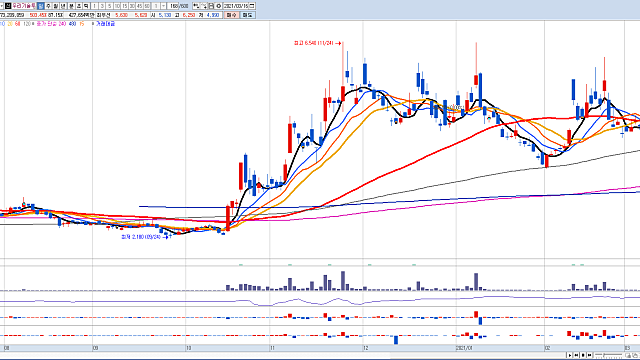Image resolution: width=640 pixels, height=360 pixels.
Task: Choose the 3-minute interval button
Action: (x=102, y=6)
